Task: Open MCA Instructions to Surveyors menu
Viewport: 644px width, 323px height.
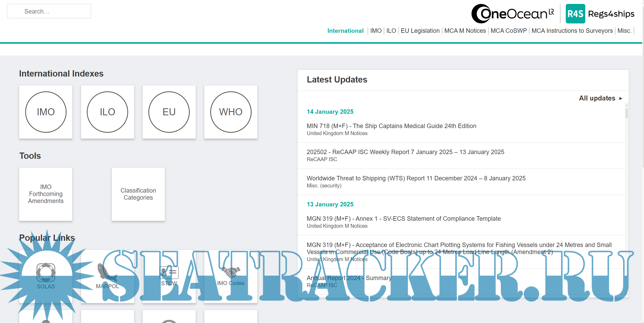Action: [572, 31]
